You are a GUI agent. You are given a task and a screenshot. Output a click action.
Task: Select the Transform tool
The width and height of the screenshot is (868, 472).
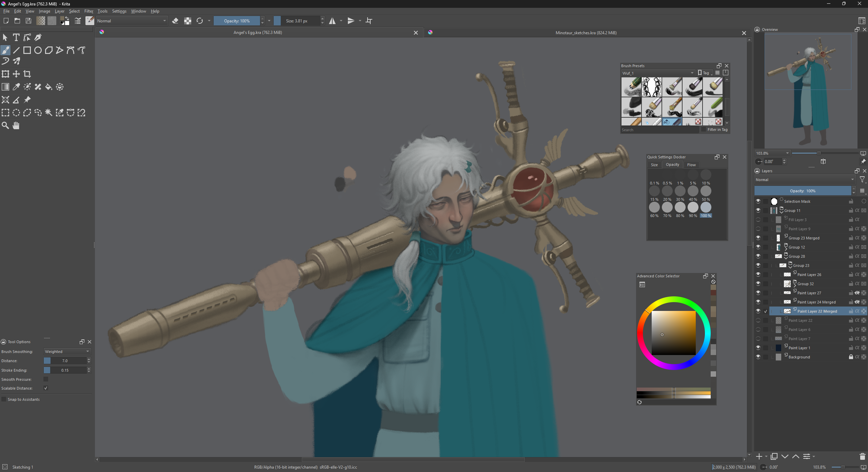[x=5, y=74]
